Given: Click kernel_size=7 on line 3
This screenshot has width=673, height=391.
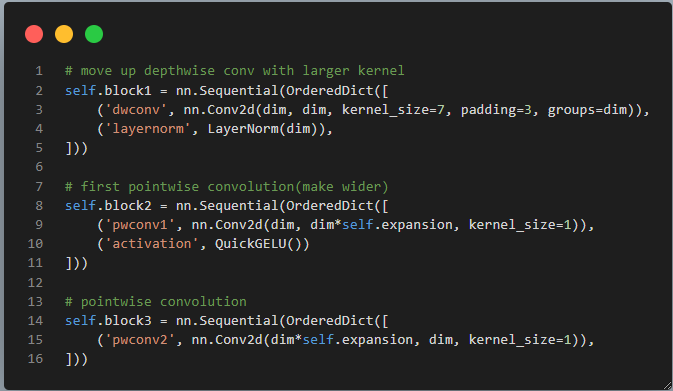Looking at the screenshot, I should pyautogui.click(x=393, y=110).
